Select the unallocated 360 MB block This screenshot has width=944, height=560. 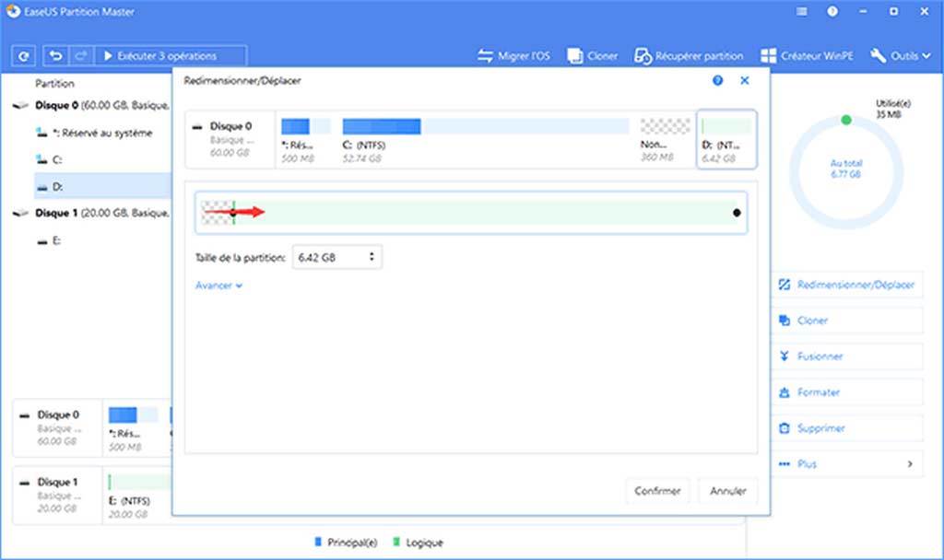tap(665, 141)
